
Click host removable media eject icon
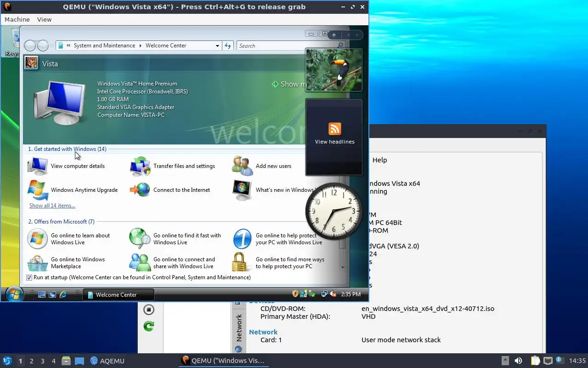(505, 361)
